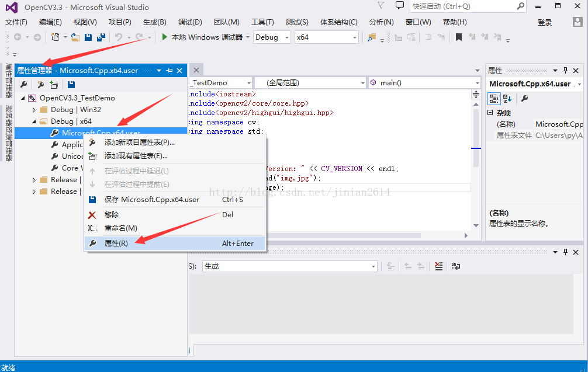Click the comment selection toolbar icon
This screenshot has height=372, width=588.
428,37
